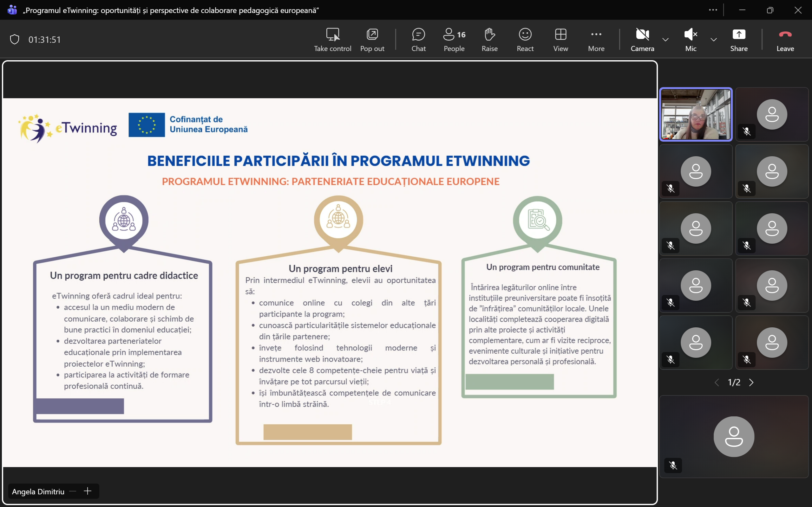Leave the meeting
Screen dimensions: 812x507
[x=785, y=40]
